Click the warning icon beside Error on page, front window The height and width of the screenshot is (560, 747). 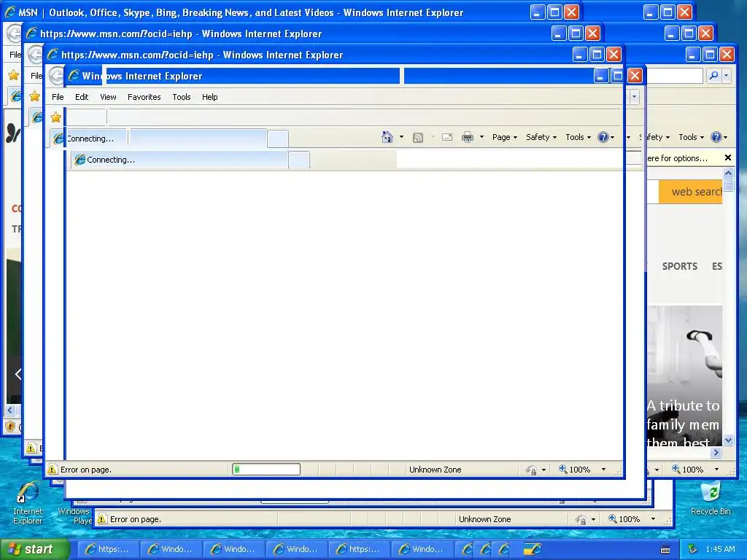click(x=53, y=470)
